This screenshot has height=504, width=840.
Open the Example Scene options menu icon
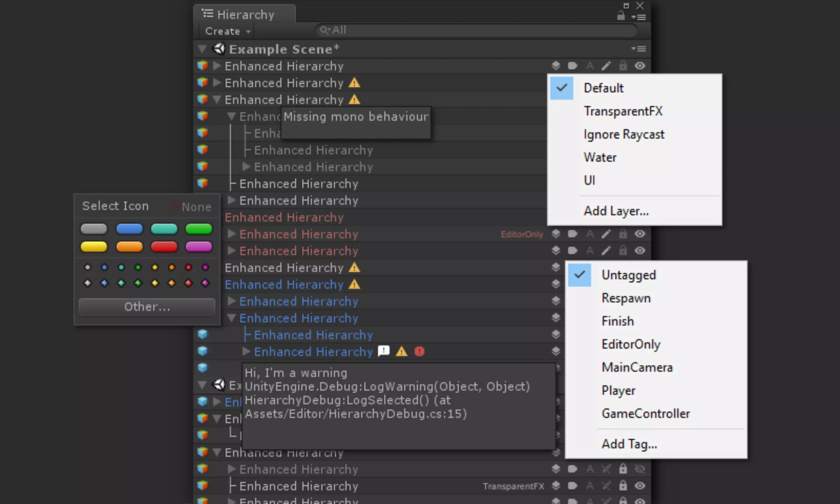[639, 49]
